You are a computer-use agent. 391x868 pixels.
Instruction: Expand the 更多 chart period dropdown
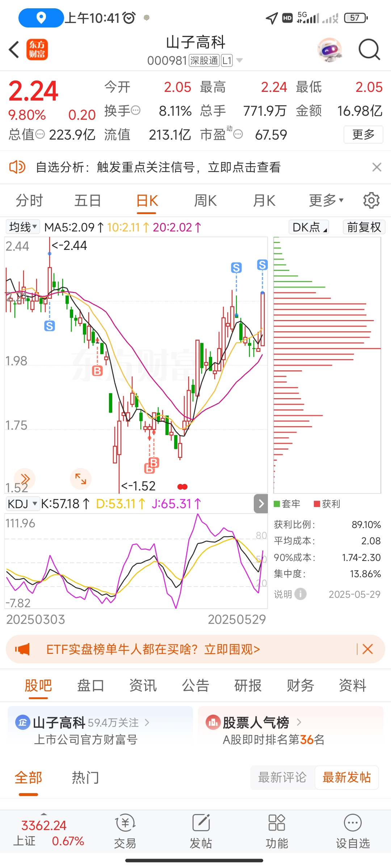(326, 200)
